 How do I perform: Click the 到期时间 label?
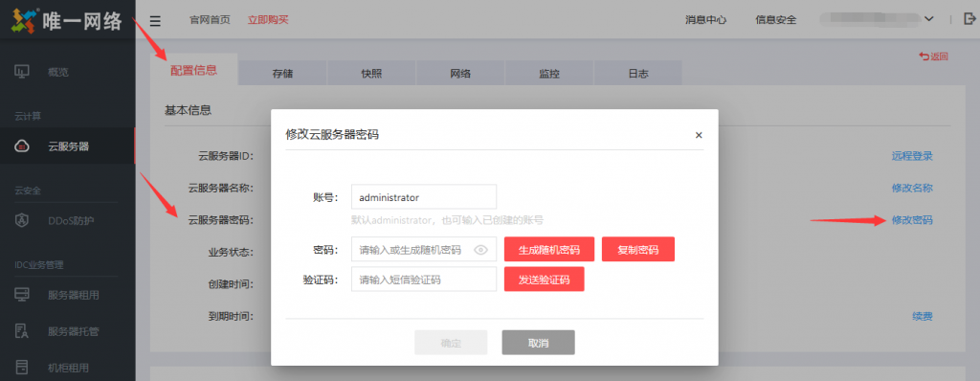pos(230,317)
